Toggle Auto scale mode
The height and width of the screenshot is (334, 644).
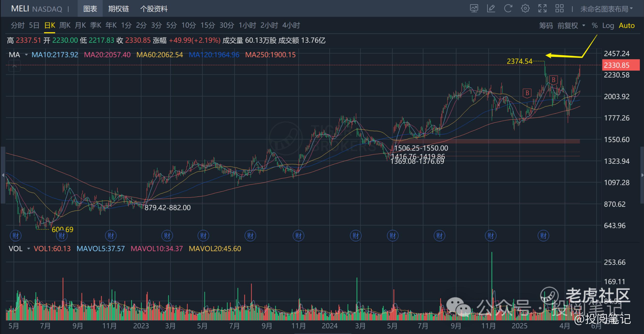[x=627, y=26]
